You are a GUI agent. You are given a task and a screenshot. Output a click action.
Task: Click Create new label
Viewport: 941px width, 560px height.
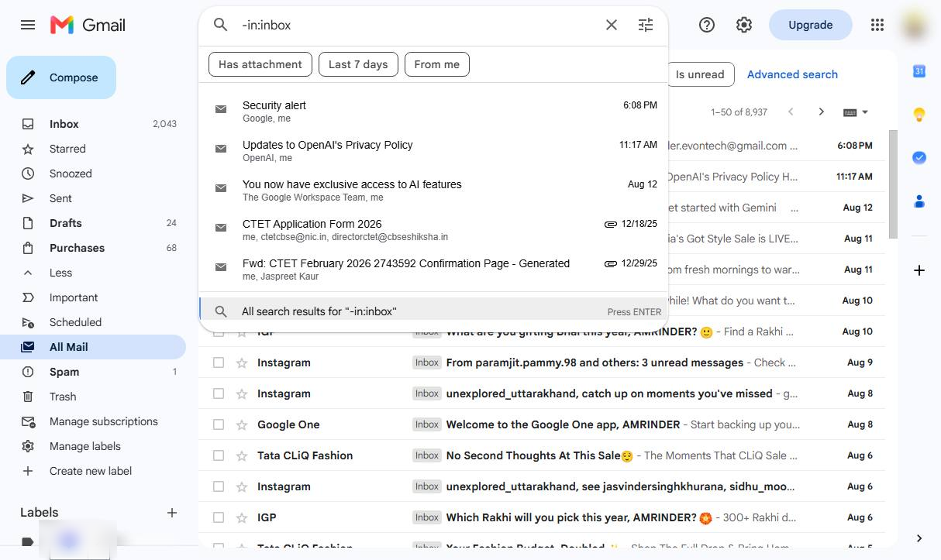(93, 471)
